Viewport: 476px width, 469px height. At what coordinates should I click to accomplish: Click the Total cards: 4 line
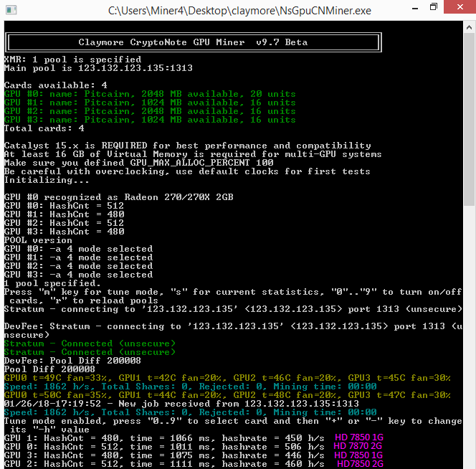(44, 128)
